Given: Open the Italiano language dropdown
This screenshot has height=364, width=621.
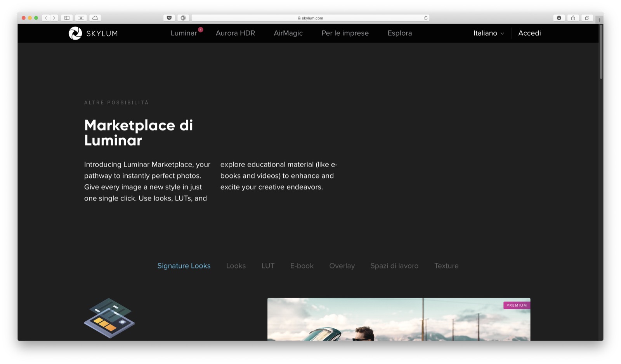Looking at the screenshot, I should tap(489, 33).
